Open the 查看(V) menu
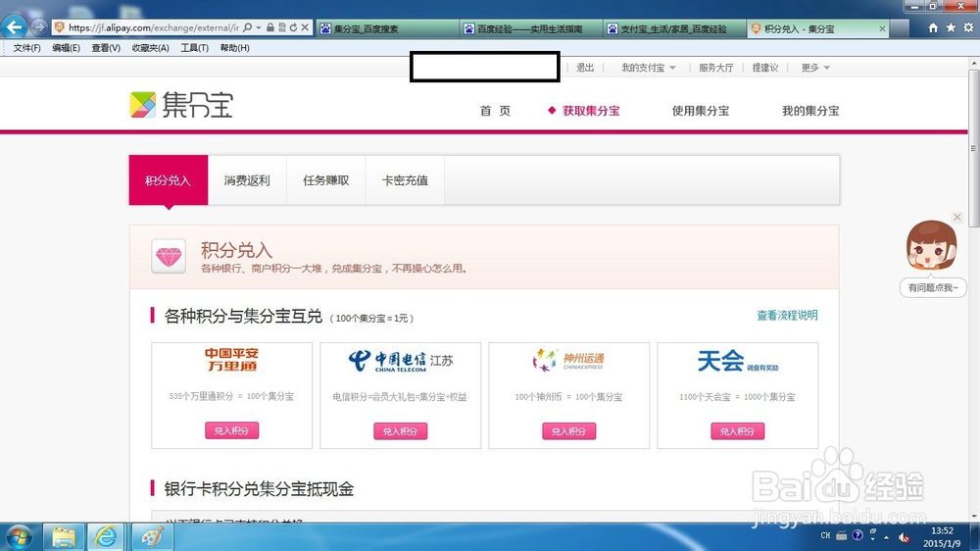 [106, 48]
